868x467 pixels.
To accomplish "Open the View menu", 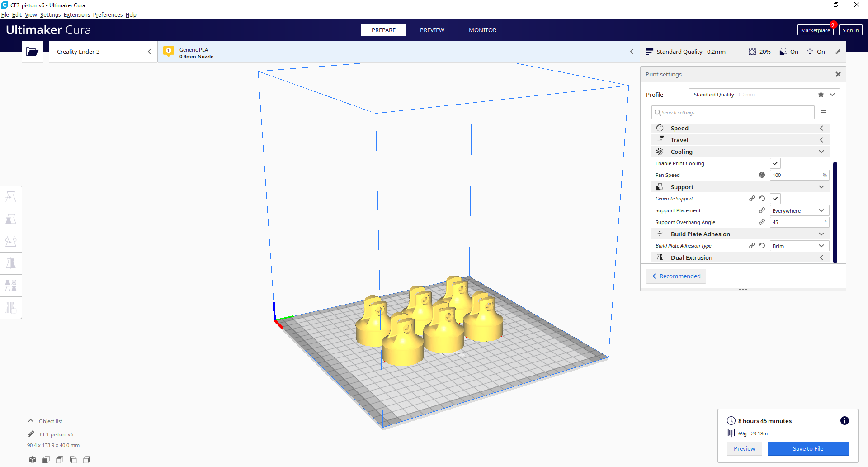I will click(31, 15).
